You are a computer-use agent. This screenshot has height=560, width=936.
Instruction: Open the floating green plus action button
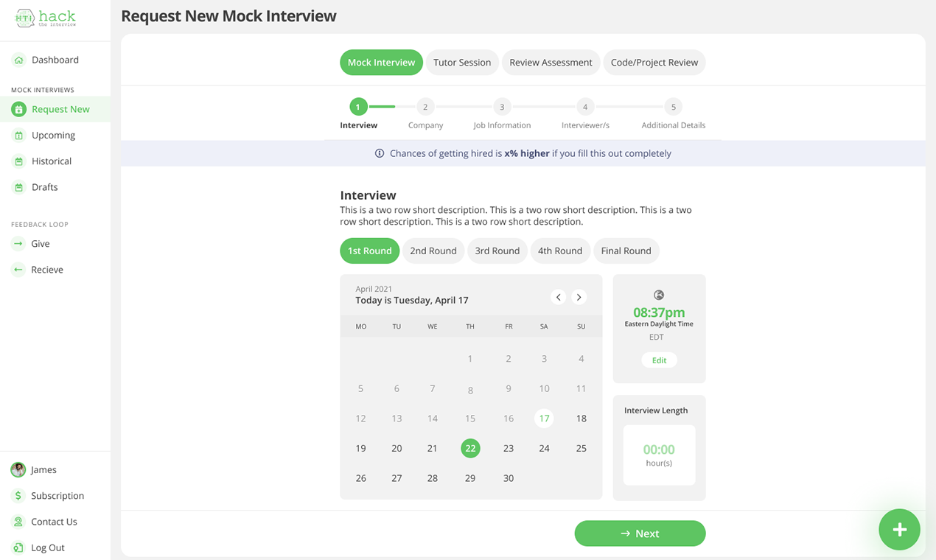[899, 529]
